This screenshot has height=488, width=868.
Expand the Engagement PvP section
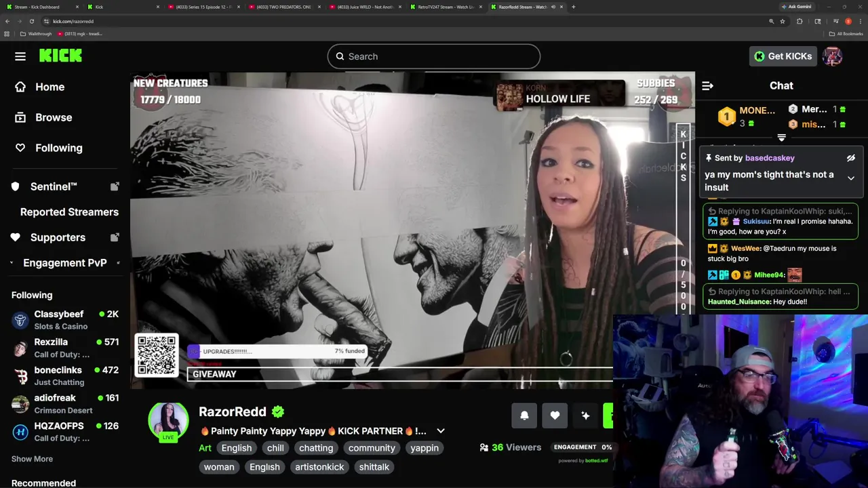(x=64, y=263)
